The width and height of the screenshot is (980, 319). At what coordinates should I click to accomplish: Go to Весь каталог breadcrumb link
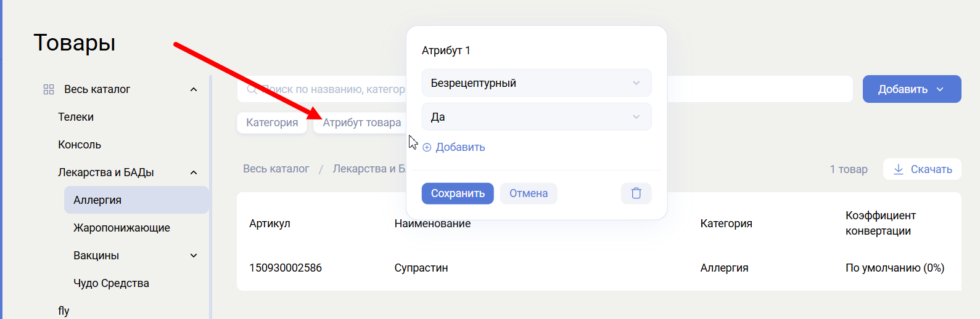pos(276,169)
